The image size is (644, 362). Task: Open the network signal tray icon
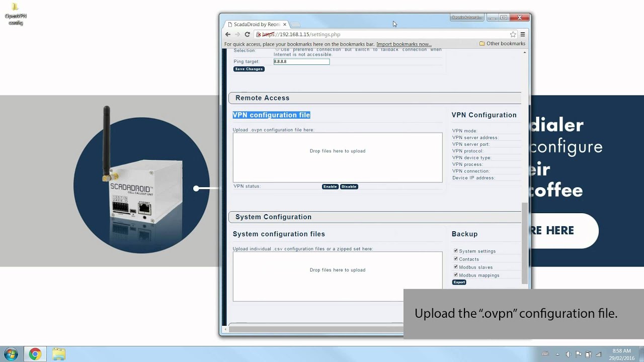click(599, 354)
